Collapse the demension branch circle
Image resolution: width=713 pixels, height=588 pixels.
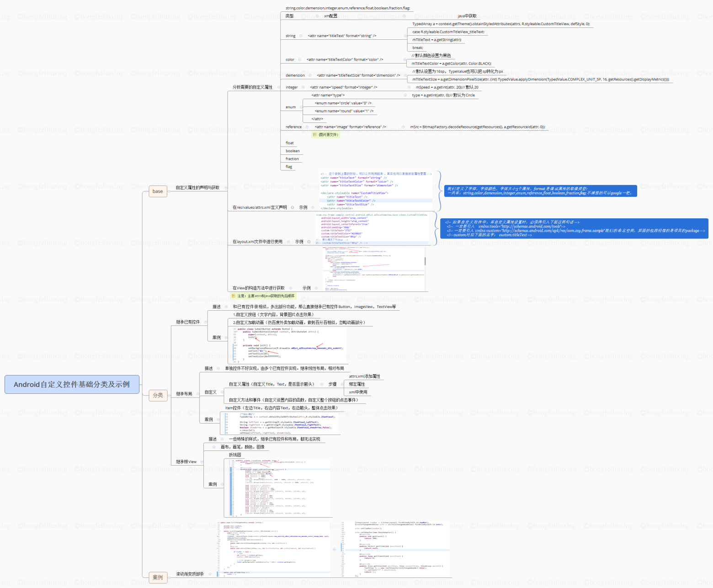(x=310, y=75)
